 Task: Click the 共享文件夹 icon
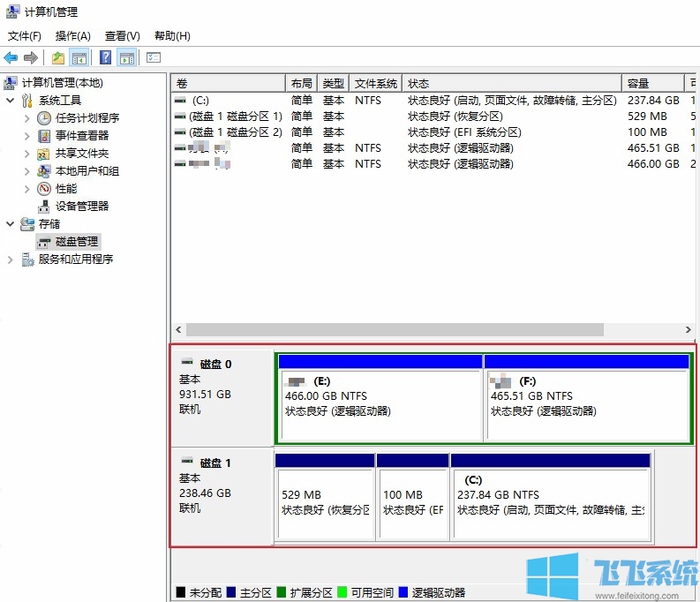pyautogui.click(x=43, y=154)
